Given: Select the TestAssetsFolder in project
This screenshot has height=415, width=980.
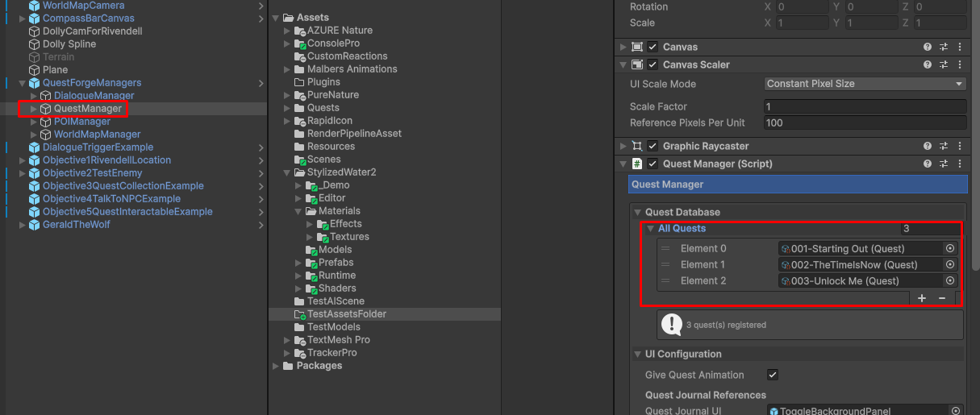Looking at the screenshot, I should pyautogui.click(x=346, y=314).
